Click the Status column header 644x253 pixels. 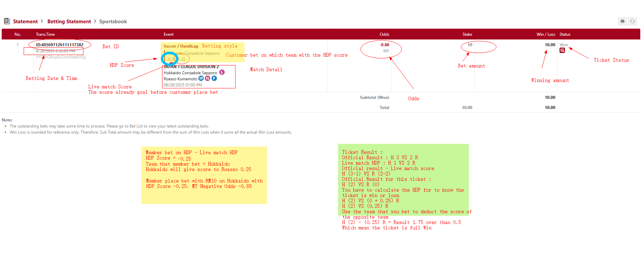coord(565,34)
